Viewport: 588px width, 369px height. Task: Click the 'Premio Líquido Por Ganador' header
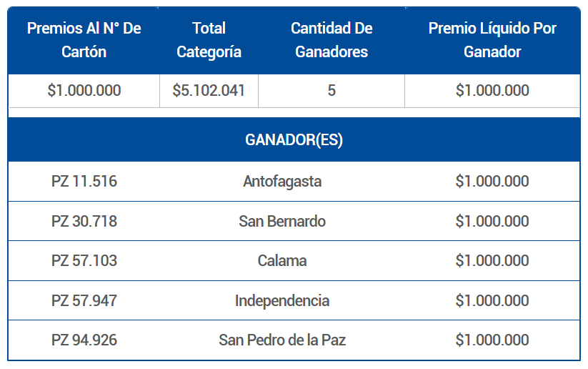492,40
